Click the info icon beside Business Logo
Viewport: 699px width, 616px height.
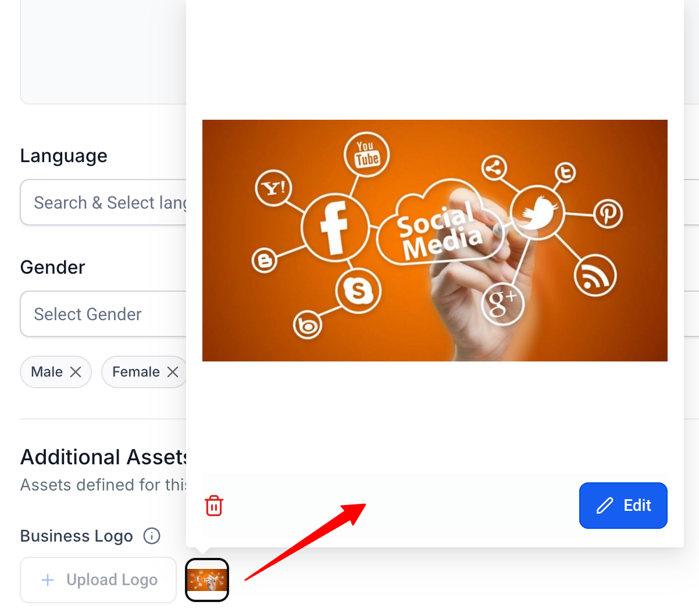point(152,536)
